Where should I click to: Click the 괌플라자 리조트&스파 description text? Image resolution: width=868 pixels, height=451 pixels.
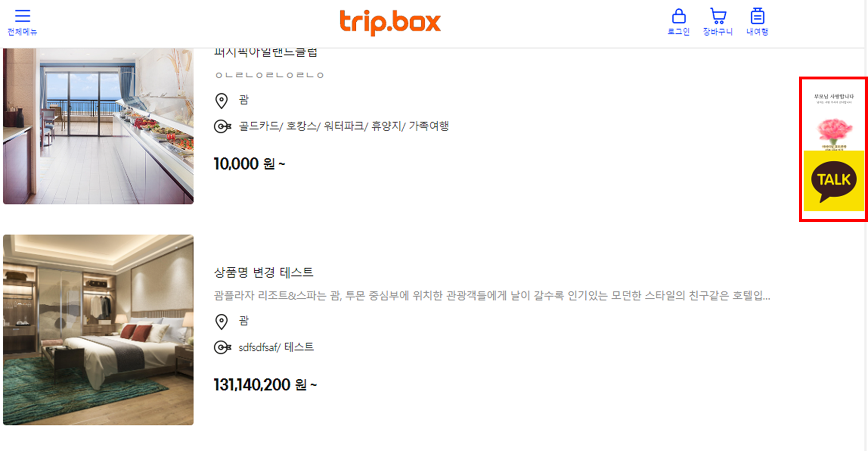pyautogui.click(x=492, y=295)
